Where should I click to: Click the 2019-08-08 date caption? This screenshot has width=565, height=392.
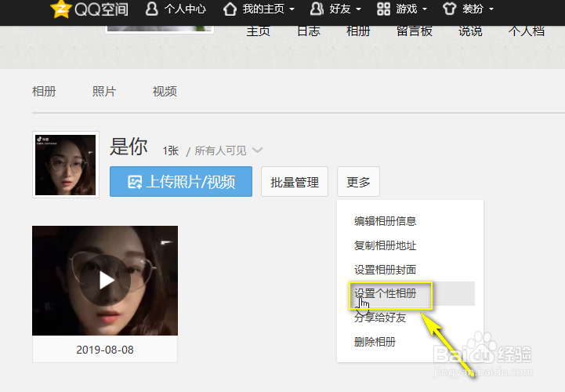point(105,350)
